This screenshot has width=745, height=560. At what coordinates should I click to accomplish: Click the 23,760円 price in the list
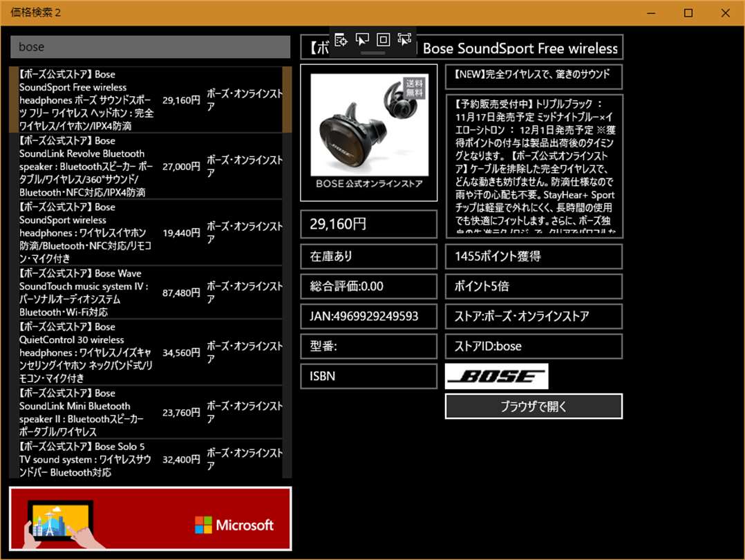(x=181, y=413)
